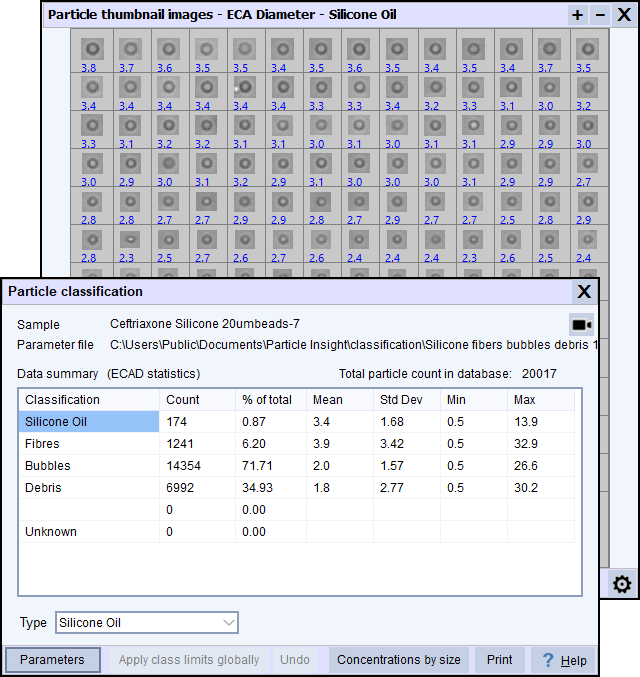640x677 pixels.
Task: Click the Fibres max value 32.9
Action: tap(526, 443)
